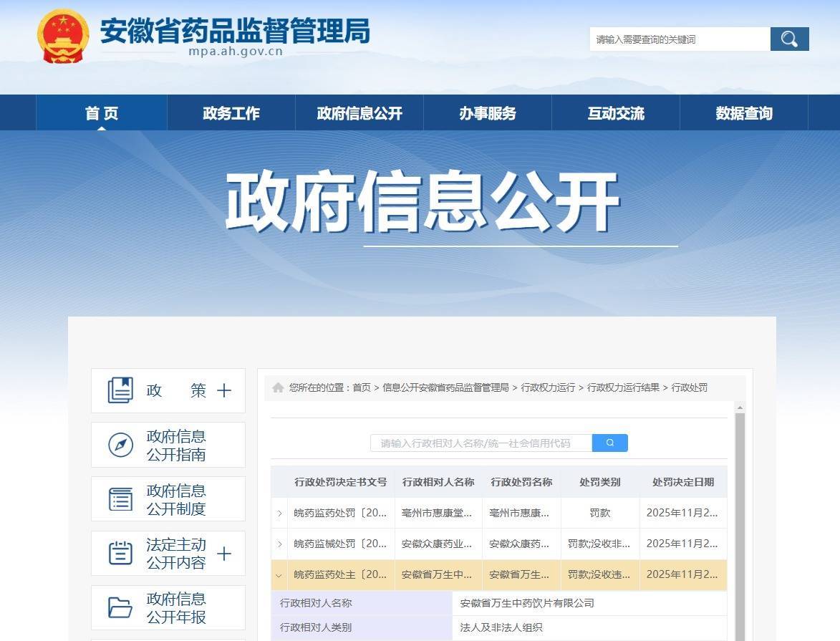Click the book icon beside 政策 in sidebar
Screen dimensions: 840x641
tap(120, 390)
